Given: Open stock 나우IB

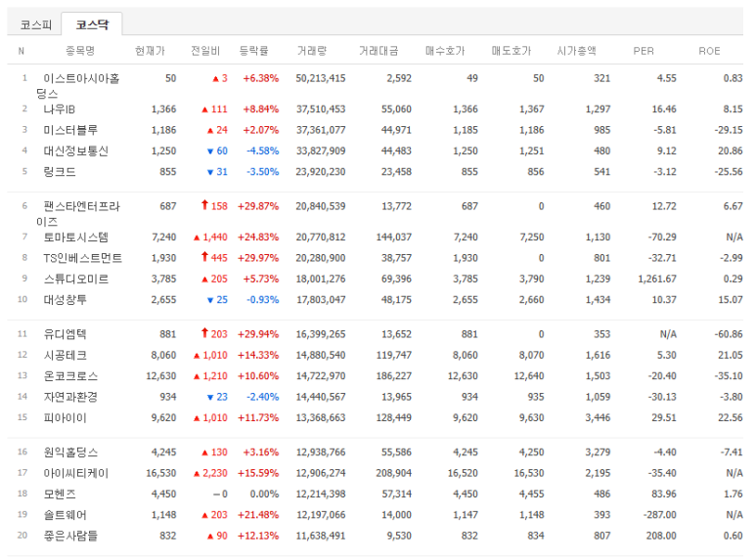Looking at the screenshot, I should click(x=60, y=109).
